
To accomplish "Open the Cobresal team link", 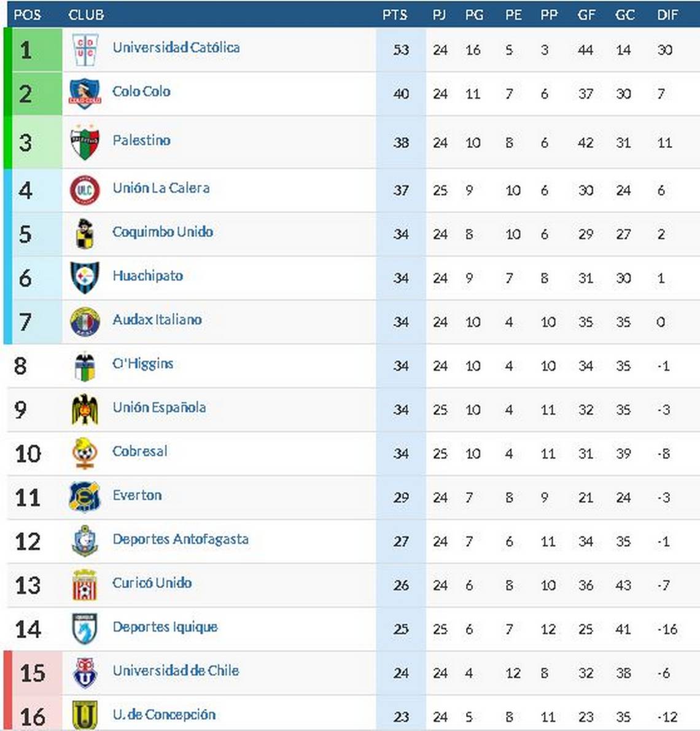I will click(140, 451).
